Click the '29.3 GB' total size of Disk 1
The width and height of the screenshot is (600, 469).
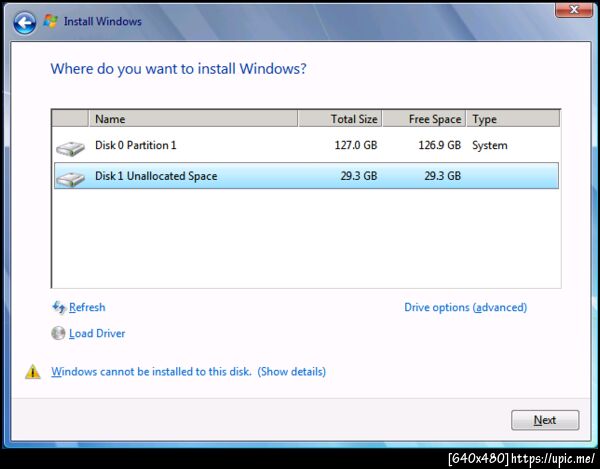359,176
